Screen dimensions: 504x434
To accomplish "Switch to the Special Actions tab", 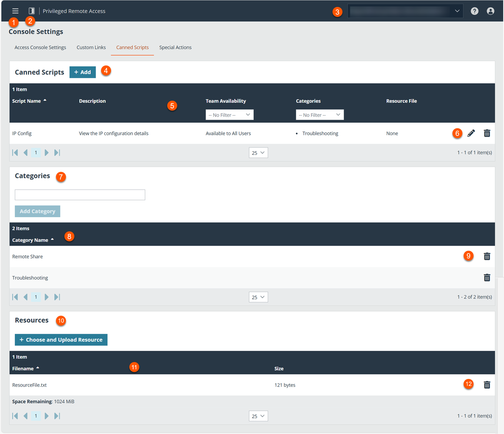I will (x=175, y=47).
